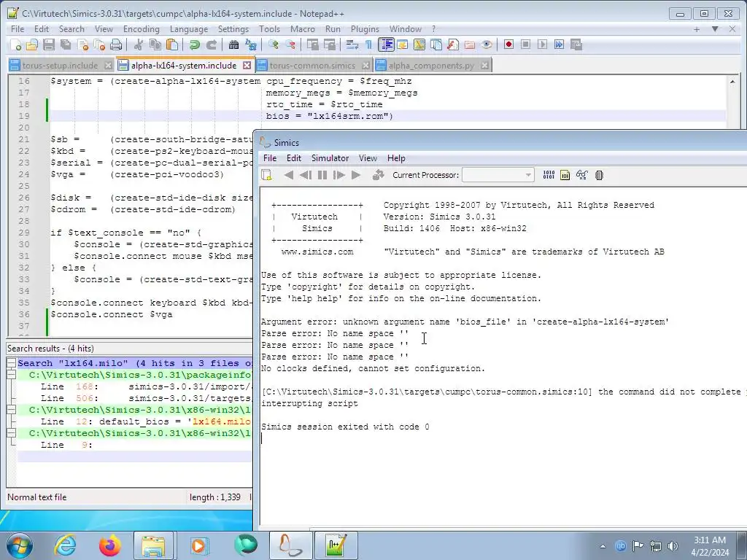This screenshot has width=747, height=560.
Task: Click the Zoom Out magnifier icon
Action: click(x=290, y=44)
